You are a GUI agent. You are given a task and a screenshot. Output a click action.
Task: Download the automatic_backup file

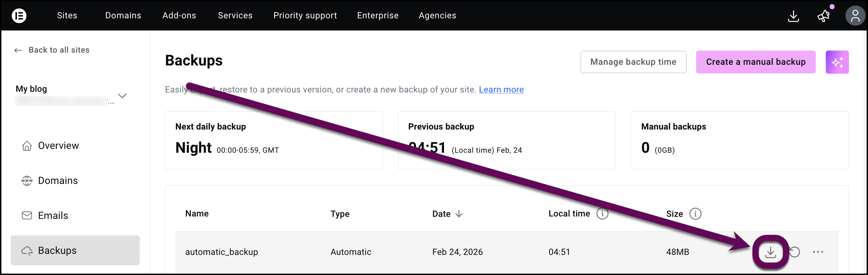tap(770, 252)
